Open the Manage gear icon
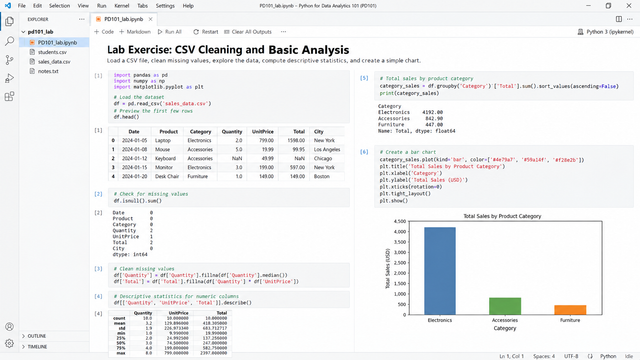The height and width of the screenshot is (360, 640). (x=9, y=344)
